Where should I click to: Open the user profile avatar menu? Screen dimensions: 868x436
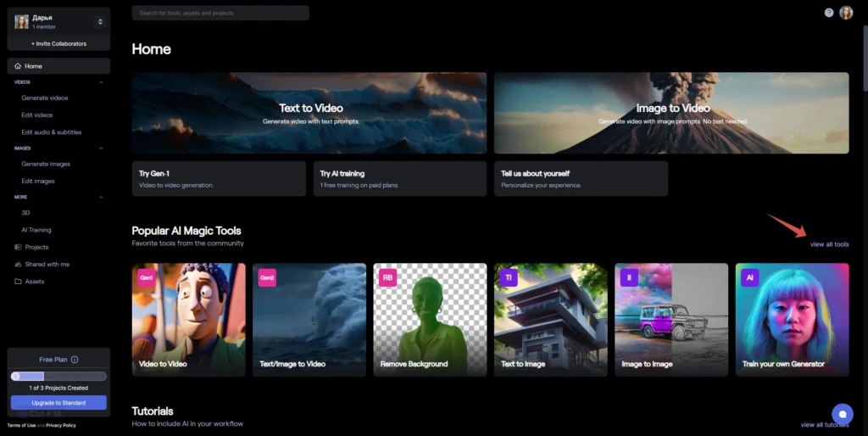846,13
